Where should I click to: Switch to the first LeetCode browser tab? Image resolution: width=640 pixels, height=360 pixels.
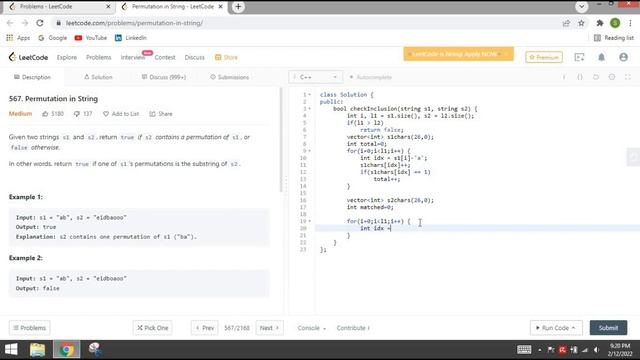tap(60, 7)
